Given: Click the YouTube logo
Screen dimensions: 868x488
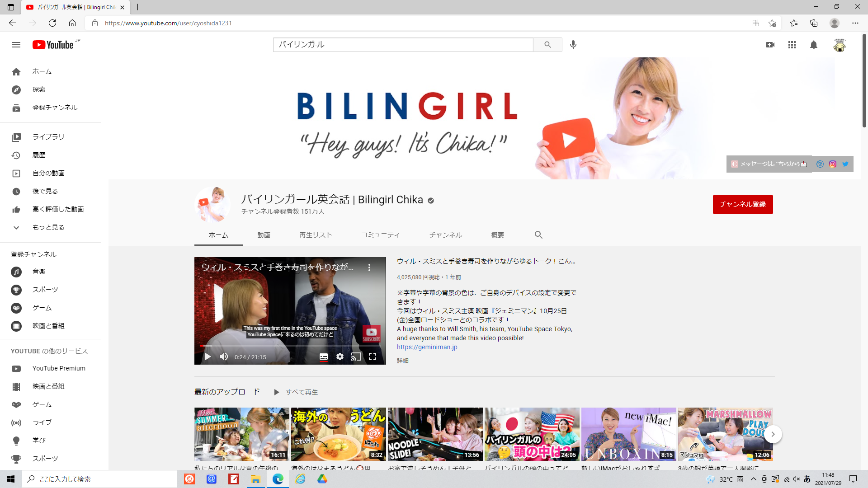Looking at the screenshot, I should tap(53, 45).
